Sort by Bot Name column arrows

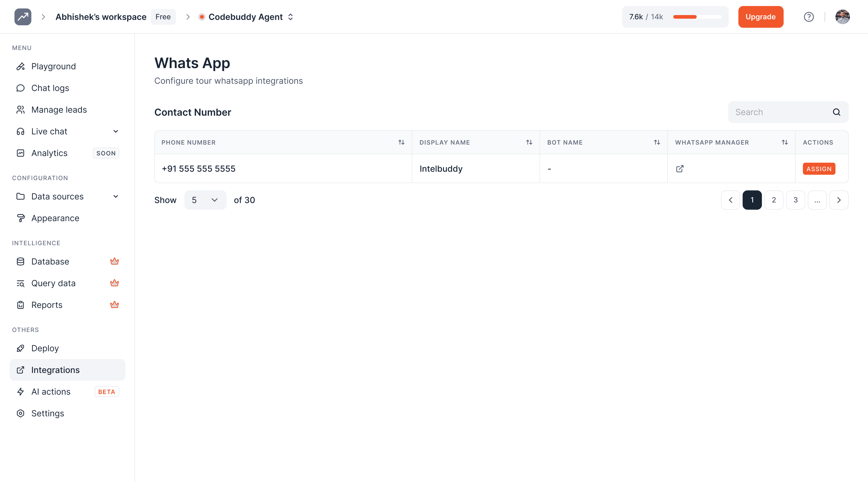657,142
